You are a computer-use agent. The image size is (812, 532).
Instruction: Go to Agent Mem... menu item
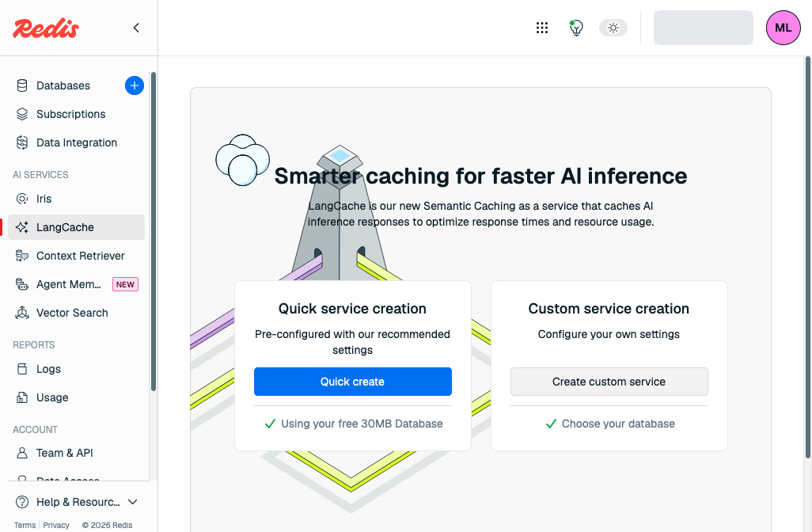click(68, 284)
